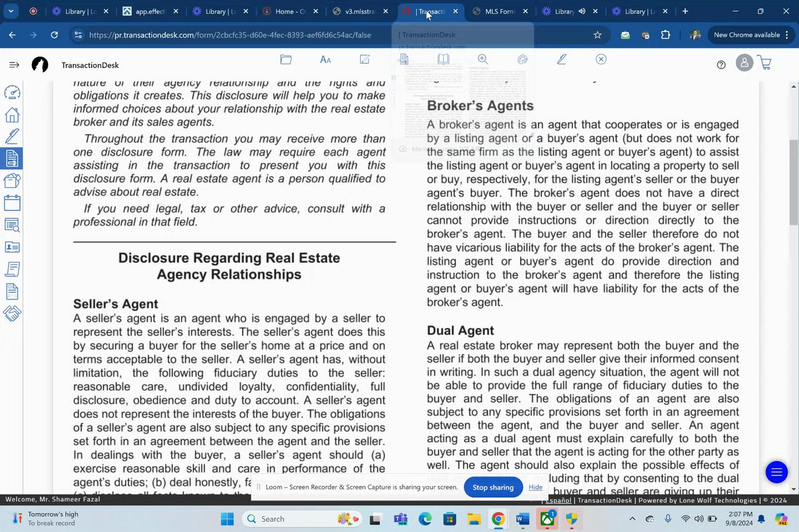The image size is (799, 532).
Task: Click the color palette toolbar icon
Action: click(522, 59)
